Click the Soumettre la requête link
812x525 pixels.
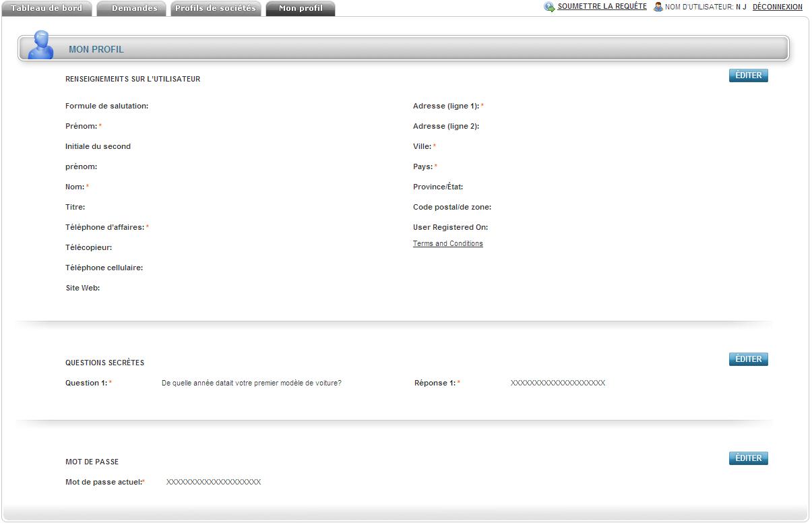tap(602, 7)
